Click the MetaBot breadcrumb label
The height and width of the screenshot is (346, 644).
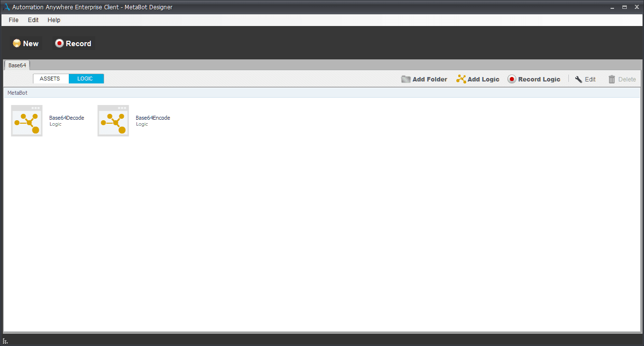click(x=17, y=93)
